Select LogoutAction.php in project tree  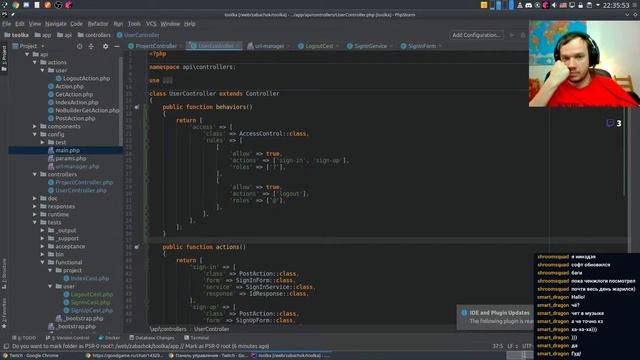[83, 78]
